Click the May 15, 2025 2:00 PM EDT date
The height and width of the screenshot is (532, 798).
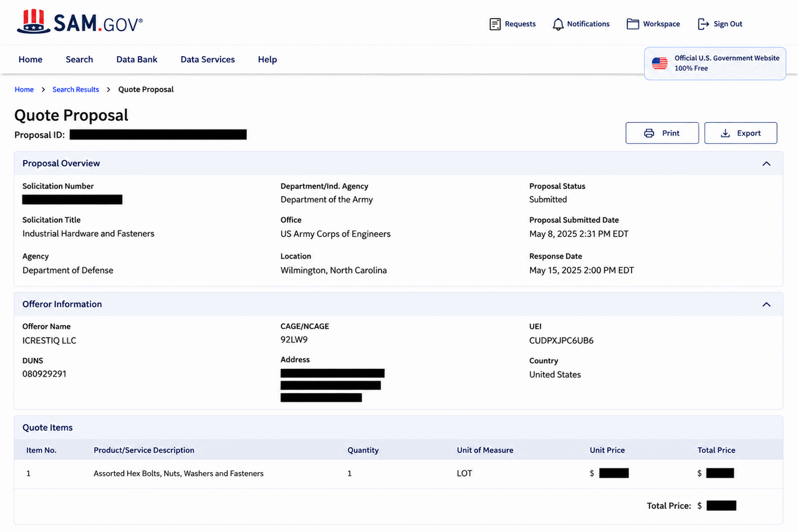(582, 270)
